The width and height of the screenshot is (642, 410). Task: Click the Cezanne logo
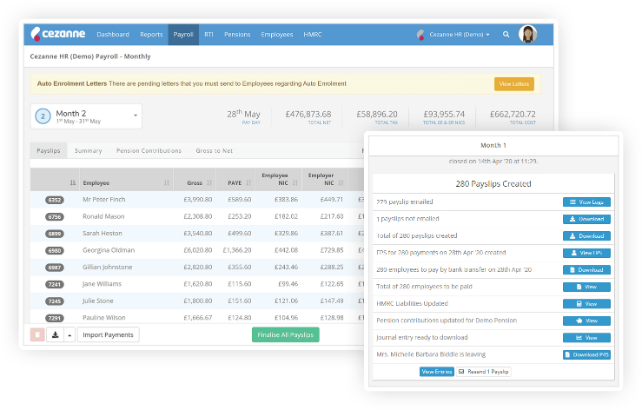(58, 34)
